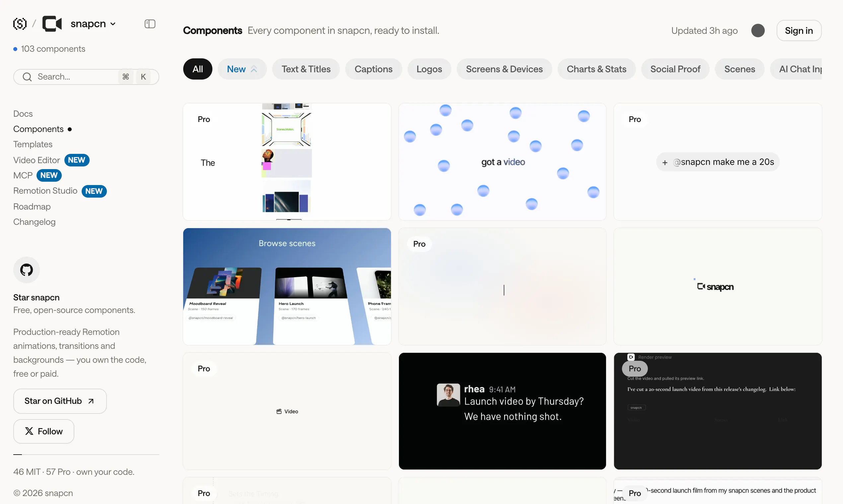Click the dark avatar circle
Viewport: 843px width, 504px height.
coord(758,31)
